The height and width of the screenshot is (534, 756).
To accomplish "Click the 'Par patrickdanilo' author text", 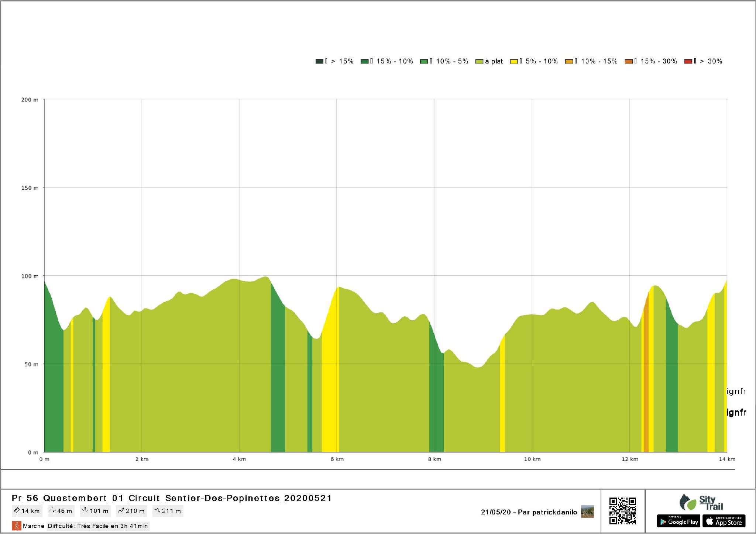I will pos(547,512).
